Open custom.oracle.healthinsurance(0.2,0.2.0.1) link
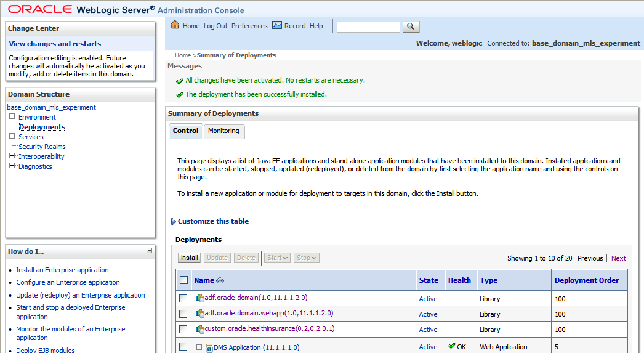 270,328
